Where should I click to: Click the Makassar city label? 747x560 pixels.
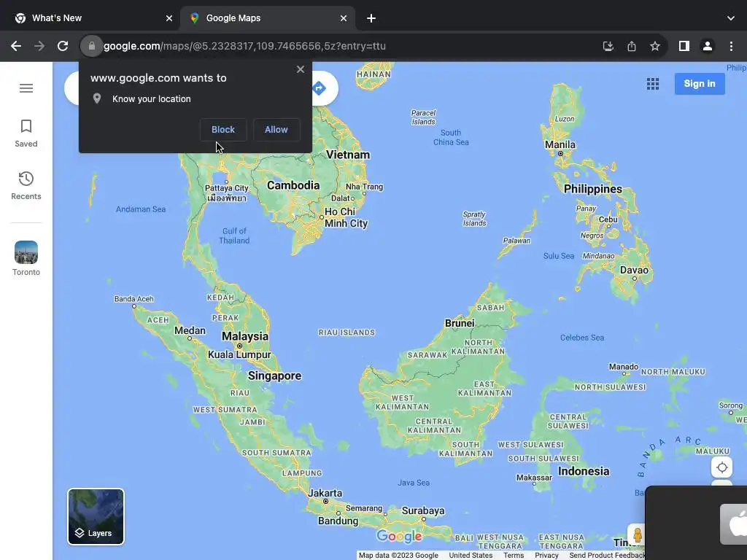[x=534, y=478]
